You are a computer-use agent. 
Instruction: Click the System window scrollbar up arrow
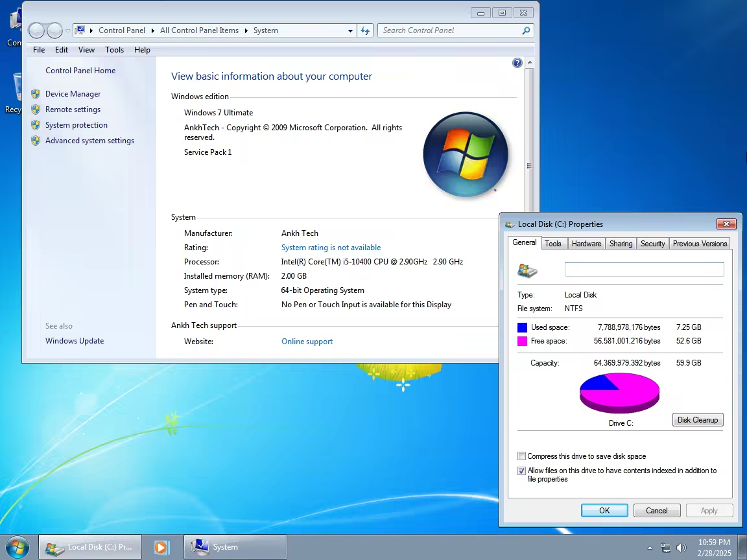(x=529, y=63)
